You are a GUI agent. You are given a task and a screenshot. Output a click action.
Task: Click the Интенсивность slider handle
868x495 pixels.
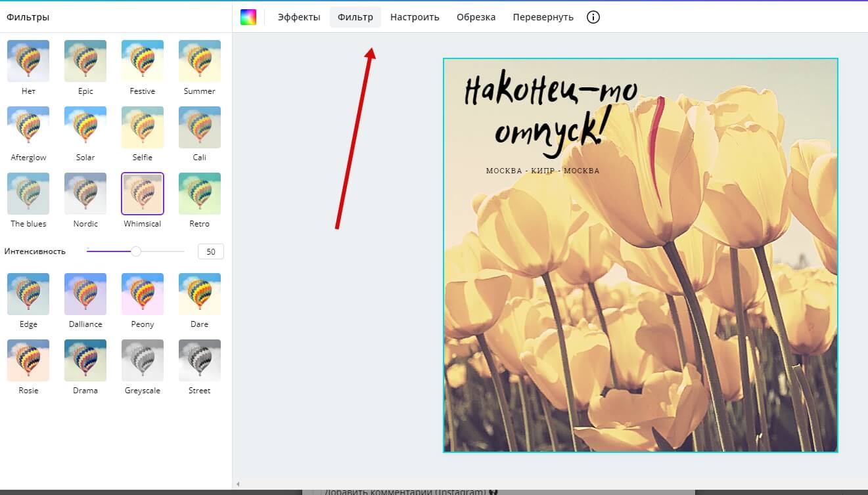pyautogui.click(x=136, y=251)
